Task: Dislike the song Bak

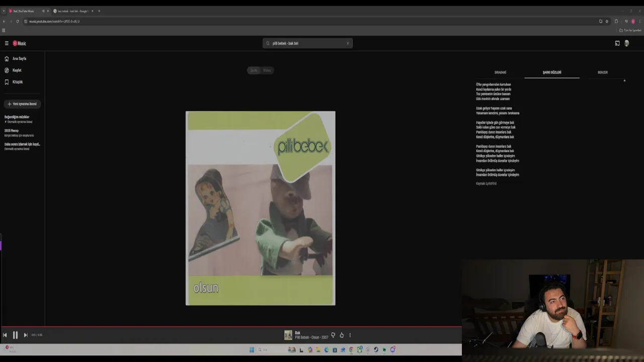Action: pos(333,335)
